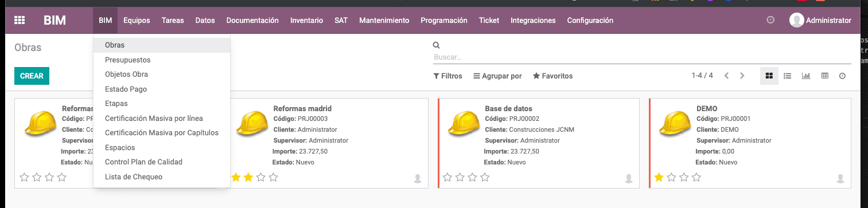Open the Integraciones menu
Viewport: 868px width, 208px height.
pyautogui.click(x=533, y=20)
